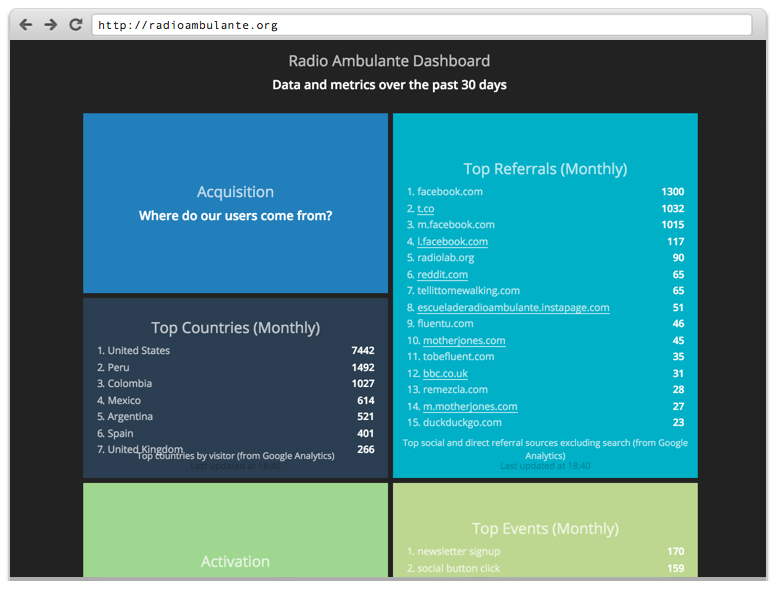Click social button click event row
Screen dimensions: 777x590
pos(545,568)
